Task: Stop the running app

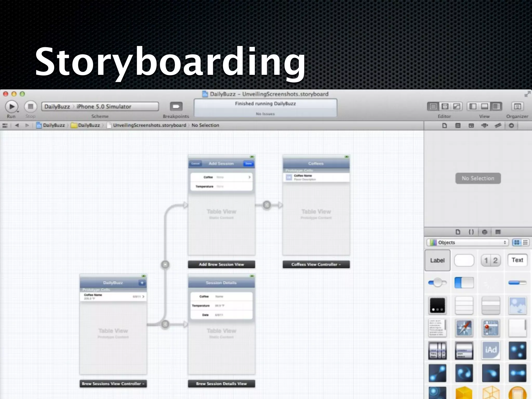Action: (x=30, y=107)
